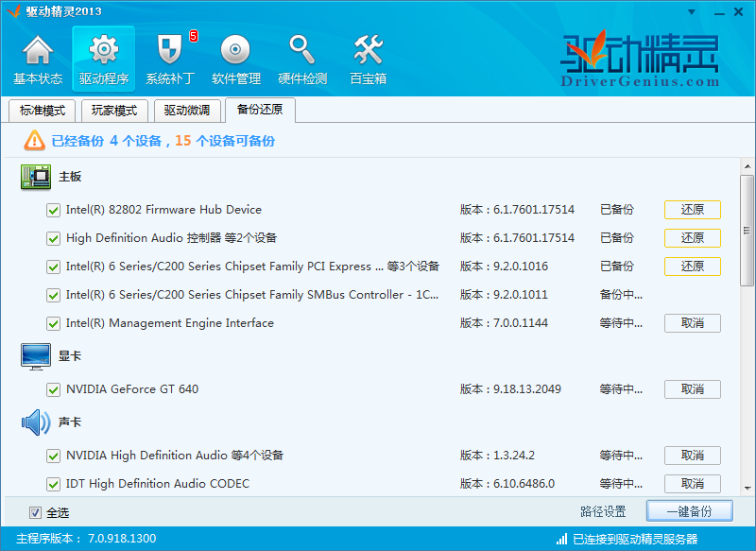
Task: Select the 备份还原 tab
Action: click(260, 110)
